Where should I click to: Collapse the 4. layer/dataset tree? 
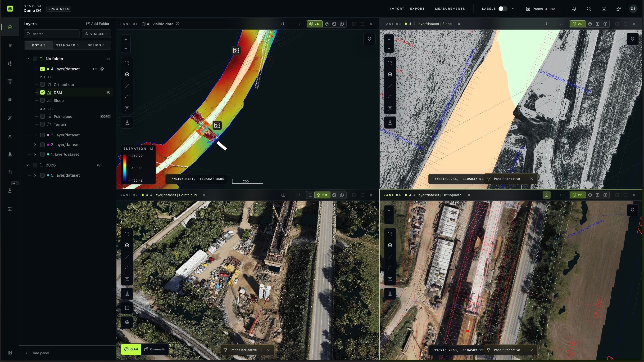35,69
